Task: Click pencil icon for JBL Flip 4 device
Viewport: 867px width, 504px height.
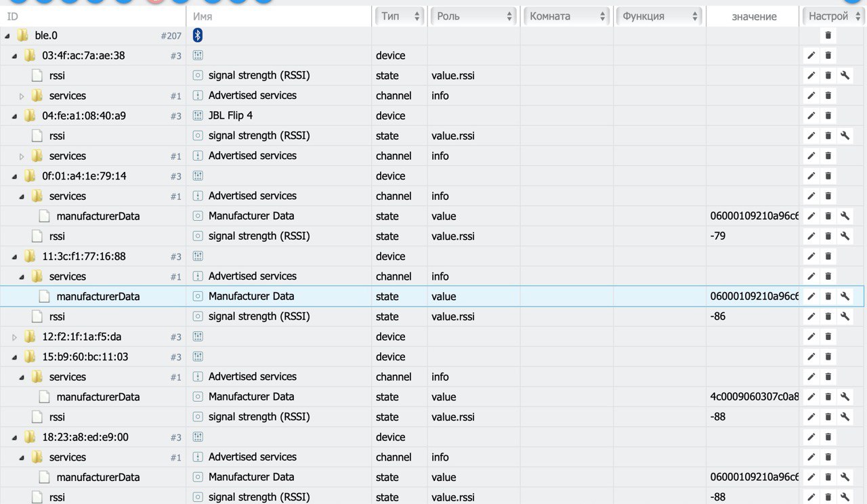Action: pyautogui.click(x=811, y=116)
